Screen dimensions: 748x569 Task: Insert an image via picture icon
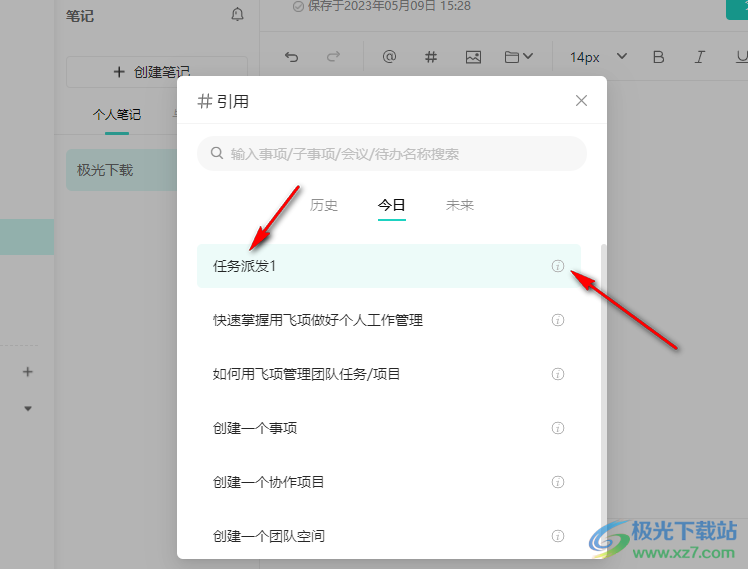point(474,57)
